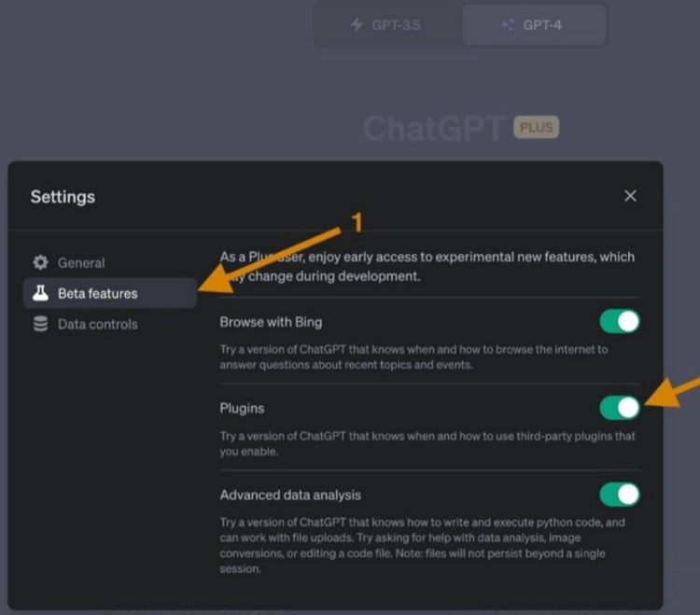Click the Settings dialog title
This screenshot has height=615, width=700.
(63, 197)
